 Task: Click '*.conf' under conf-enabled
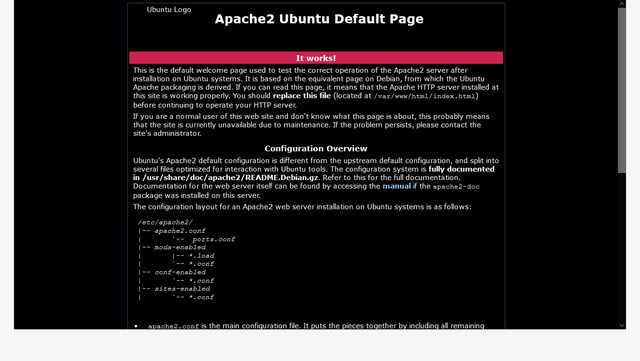coord(202,281)
